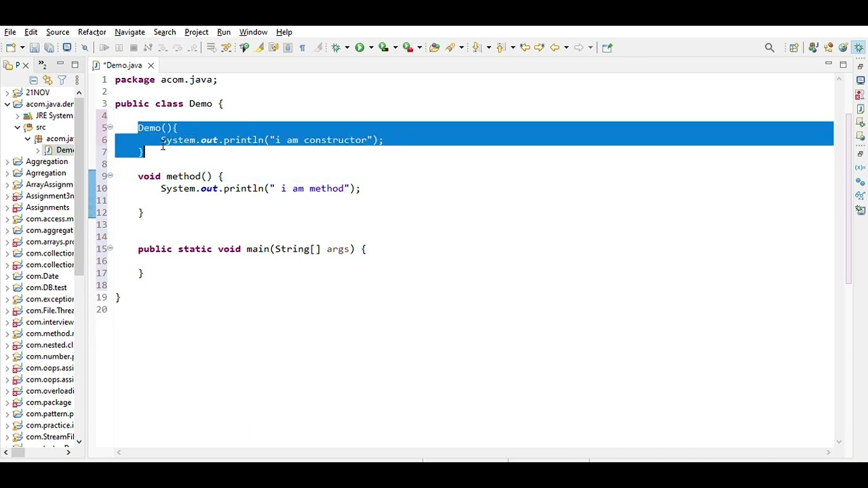Expand the JRE System Library node
This screenshot has height=488, width=868.
pos(18,116)
